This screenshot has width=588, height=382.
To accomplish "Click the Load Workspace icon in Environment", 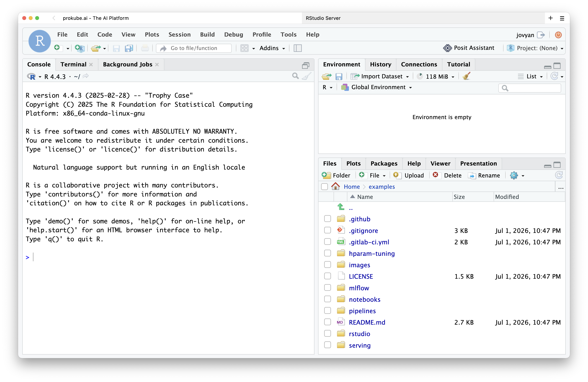I will (327, 77).
